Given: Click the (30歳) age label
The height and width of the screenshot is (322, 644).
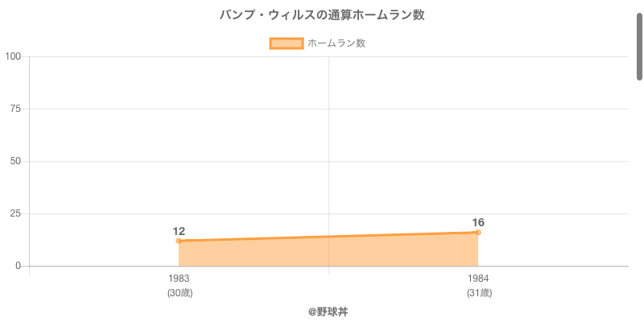Looking at the screenshot, I should [179, 293].
